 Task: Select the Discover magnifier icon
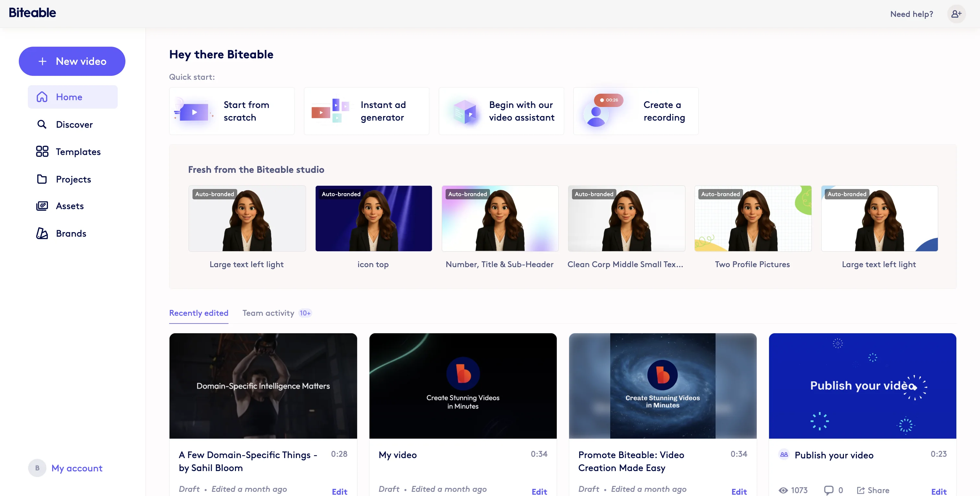(x=42, y=124)
